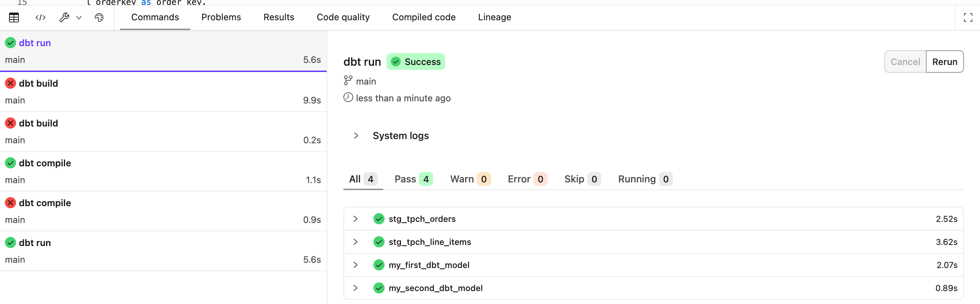
Task: Click the red failure icon for 9.9s dbt build
Action: [10, 83]
